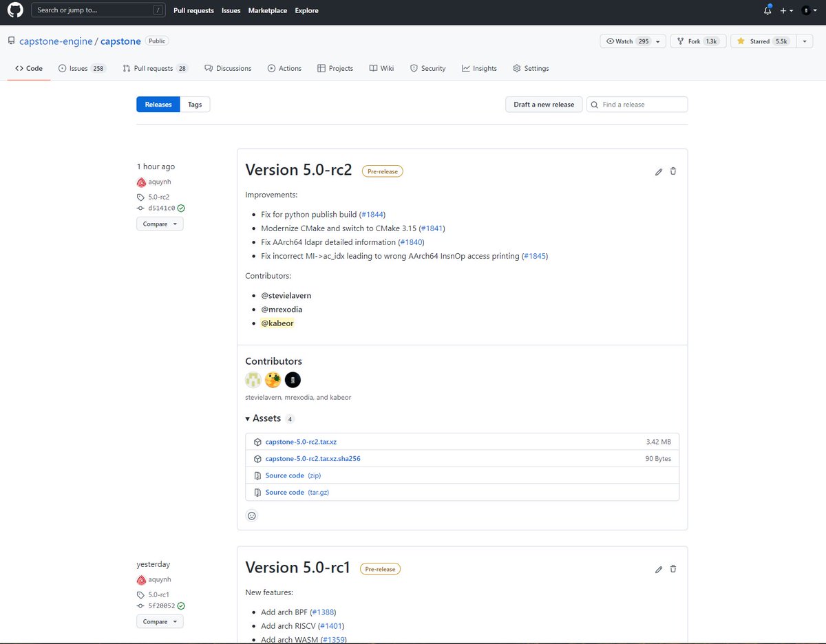This screenshot has height=644, width=826.
Task: Click stevielavern contributor avatar
Action: pos(253,380)
